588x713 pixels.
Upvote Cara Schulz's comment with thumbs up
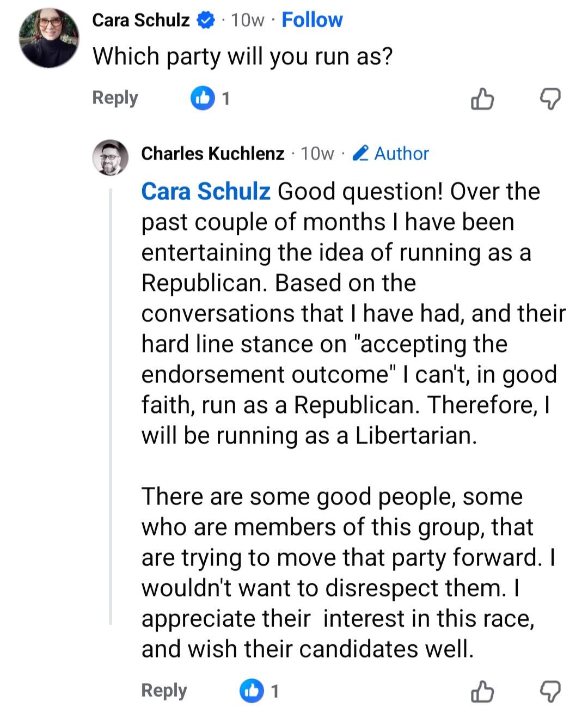tap(482, 99)
